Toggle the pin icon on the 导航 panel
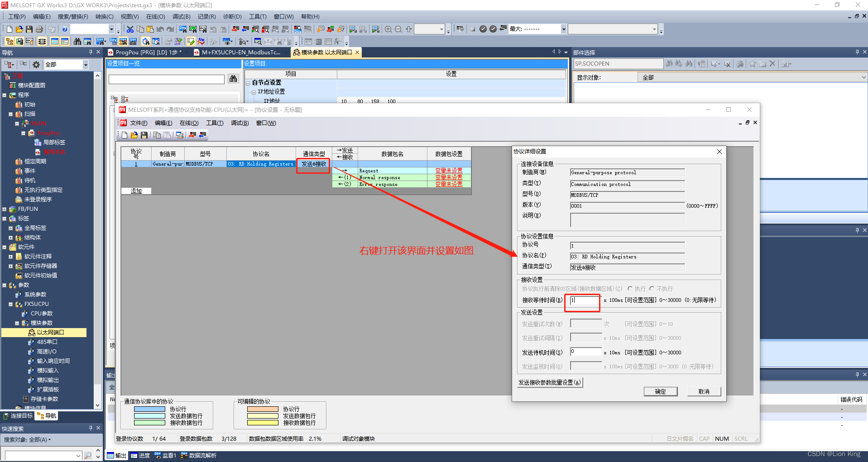 click(x=91, y=52)
